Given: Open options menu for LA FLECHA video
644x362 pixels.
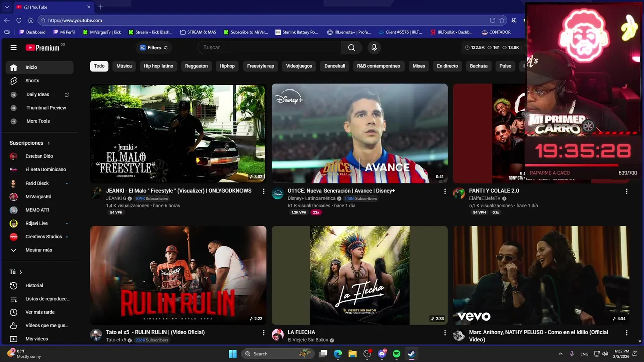Looking at the screenshot, I should pyautogui.click(x=445, y=333).
